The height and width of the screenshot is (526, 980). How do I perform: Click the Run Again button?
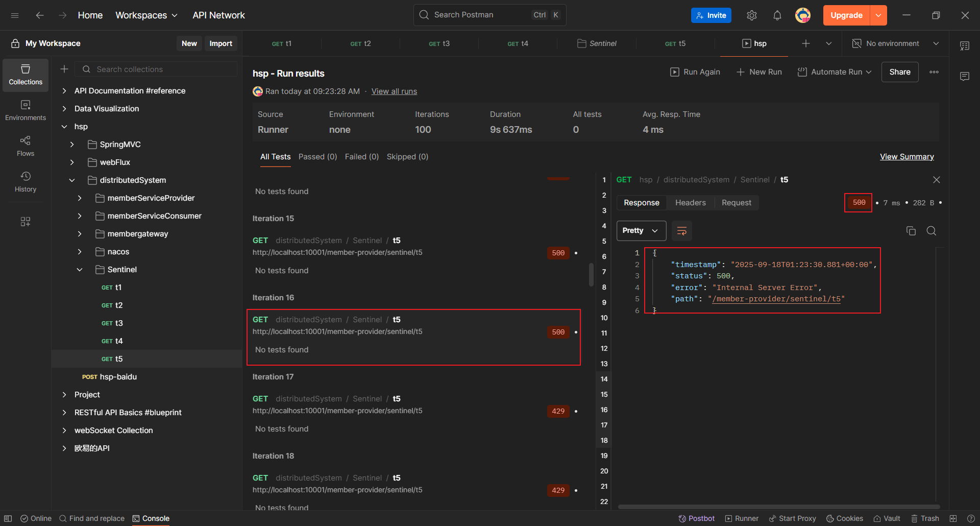[x=695, y=72]
